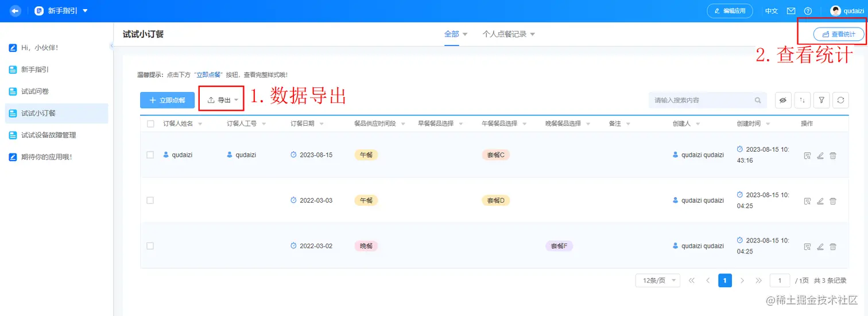Click the 2022-03-03 date cell
This screenshot has width=868, height=316.
coord(316,201)
